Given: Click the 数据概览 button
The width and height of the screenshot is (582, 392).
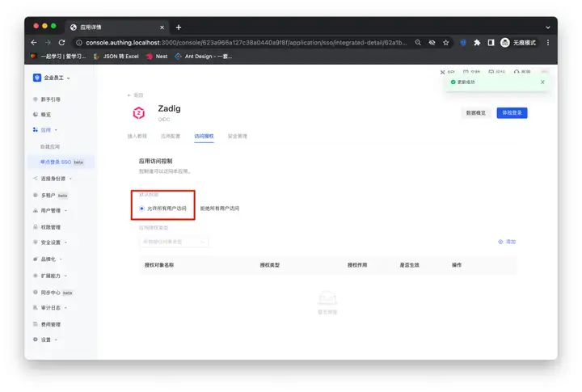Looking at the screenshot, I should [x=476, y=113].
